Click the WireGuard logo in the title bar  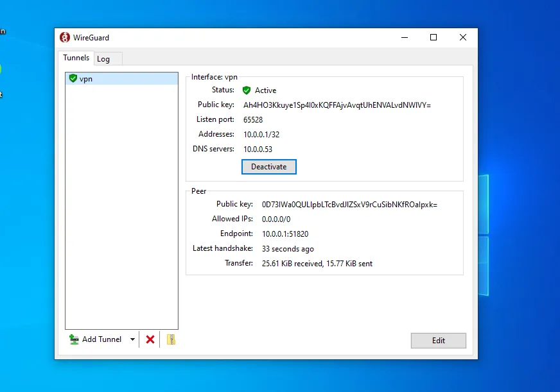[65, 38]
